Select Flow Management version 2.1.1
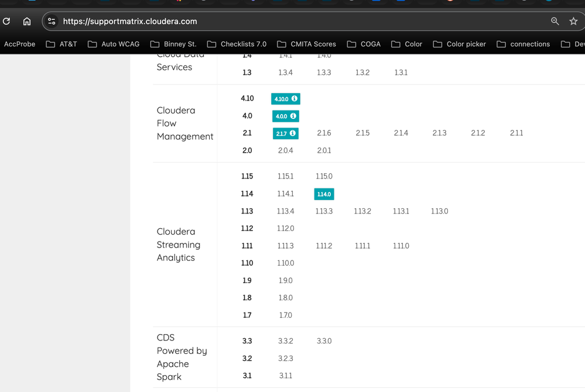The height and width of the screenshot is (392, 585). click(516, 133)
